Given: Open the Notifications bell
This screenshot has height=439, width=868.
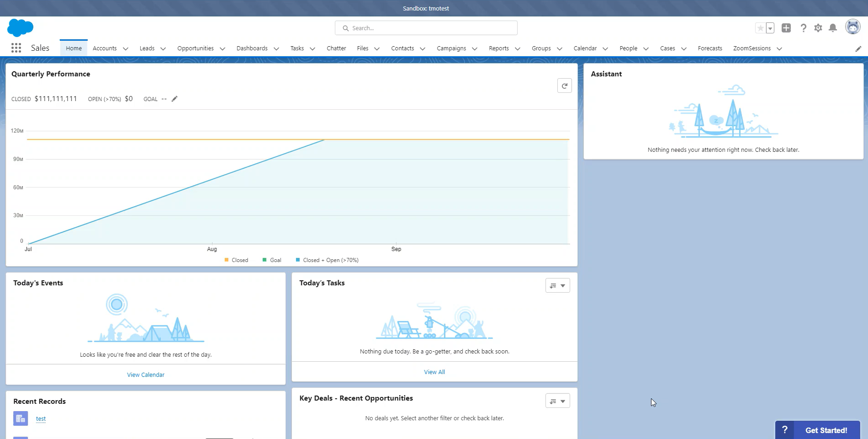Looking at the screenshot, I should [833, 28].
